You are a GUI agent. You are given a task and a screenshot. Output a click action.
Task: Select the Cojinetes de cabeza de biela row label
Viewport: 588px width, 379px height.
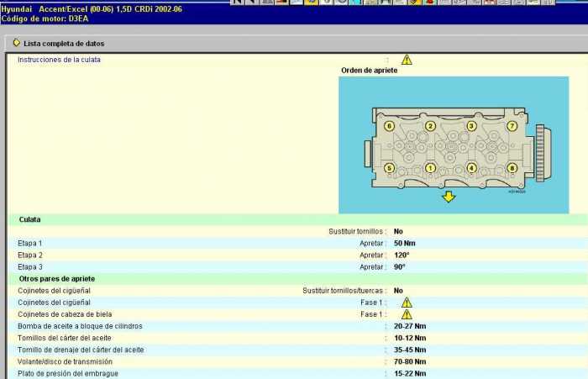tap(65, 314)
